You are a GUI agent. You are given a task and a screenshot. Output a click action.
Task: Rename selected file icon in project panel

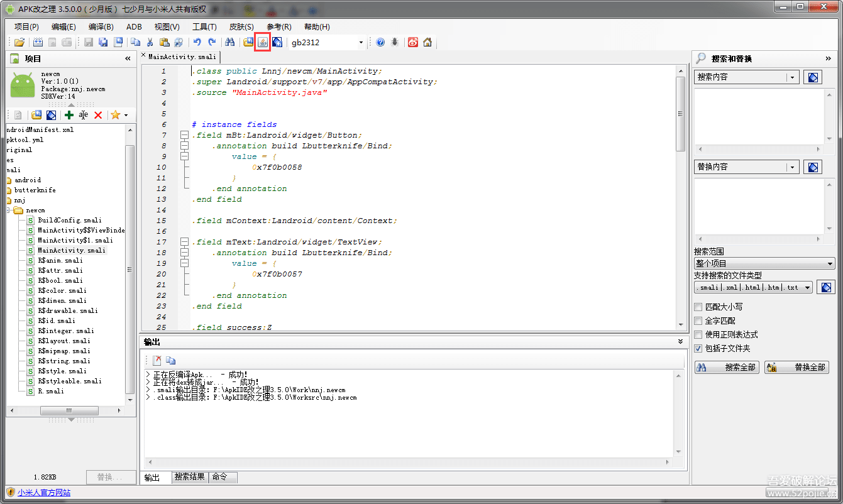point(84,115)
